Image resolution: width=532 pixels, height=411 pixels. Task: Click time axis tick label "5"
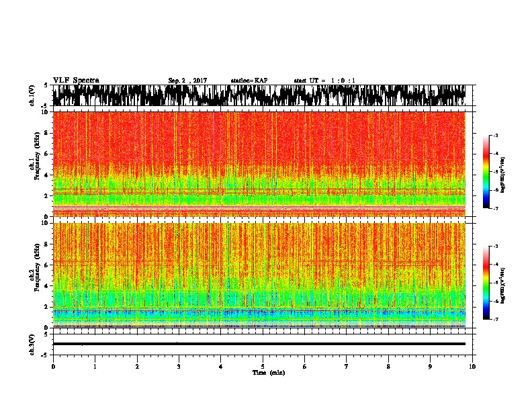(x=263, y=367)
